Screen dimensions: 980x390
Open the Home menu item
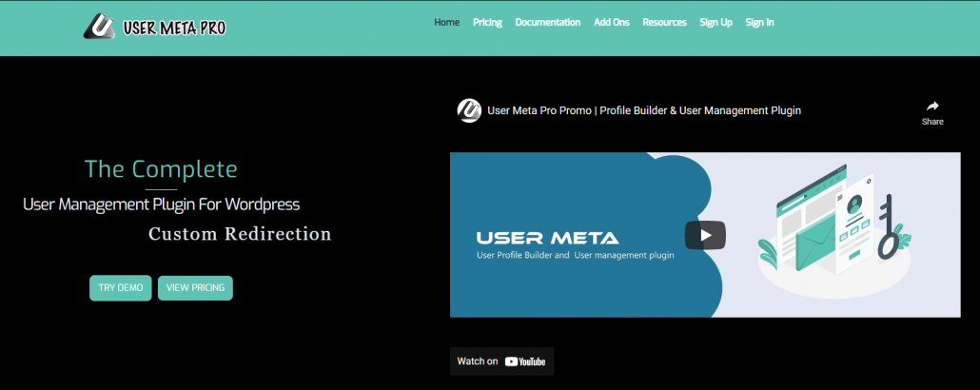point(447,23)
